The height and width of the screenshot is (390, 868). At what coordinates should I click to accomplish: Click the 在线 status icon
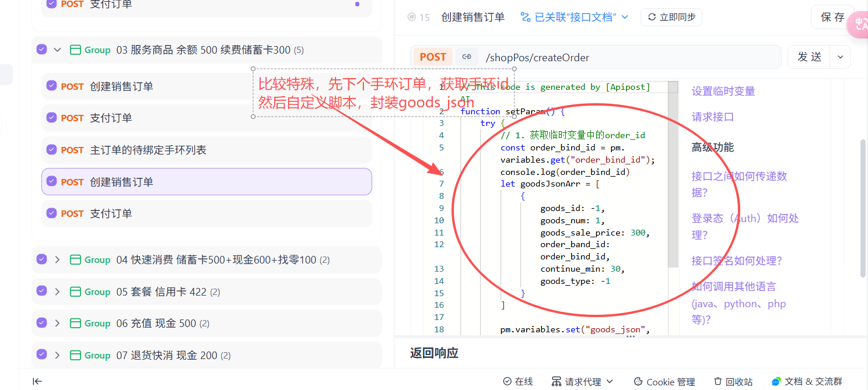[508, 382]
